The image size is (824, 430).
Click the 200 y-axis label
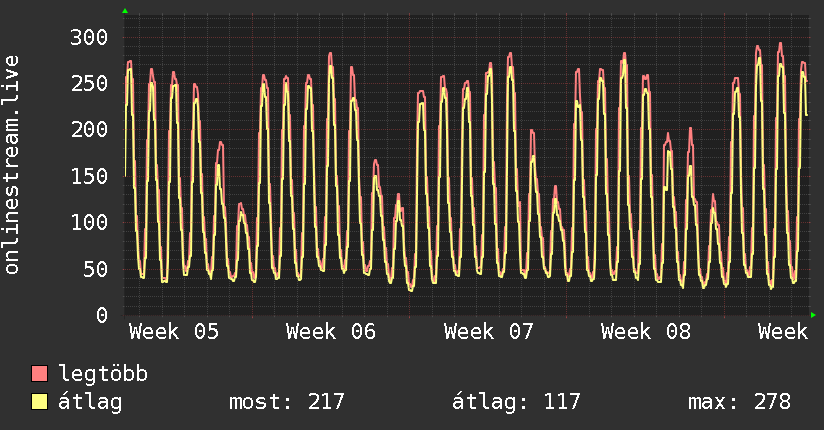pyautogui.click(x=88, y=130)
